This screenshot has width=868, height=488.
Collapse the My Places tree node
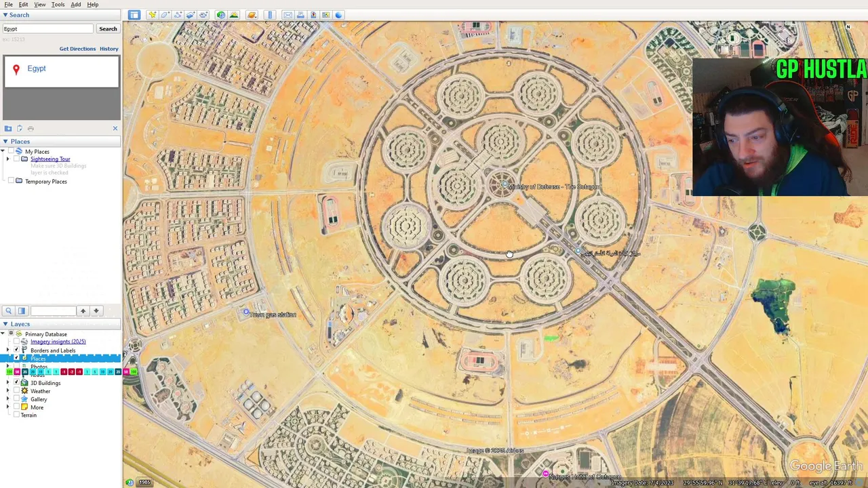click(x=3, y=151)
